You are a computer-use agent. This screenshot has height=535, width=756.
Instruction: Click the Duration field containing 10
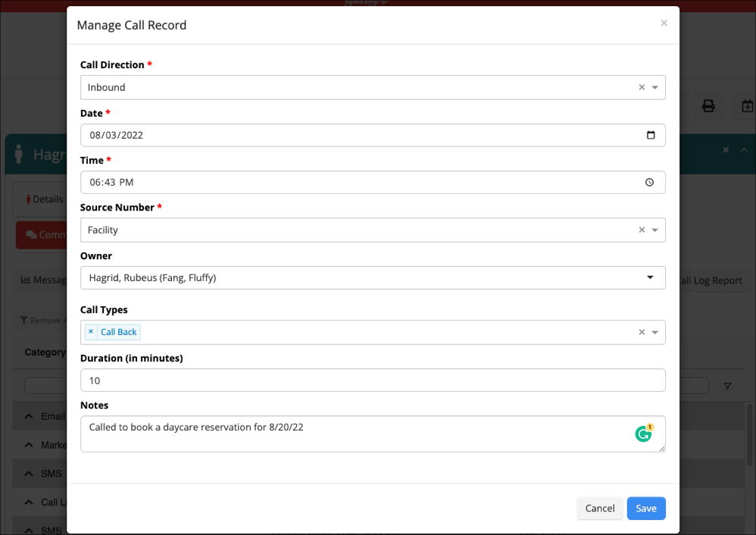coord(373,380)
